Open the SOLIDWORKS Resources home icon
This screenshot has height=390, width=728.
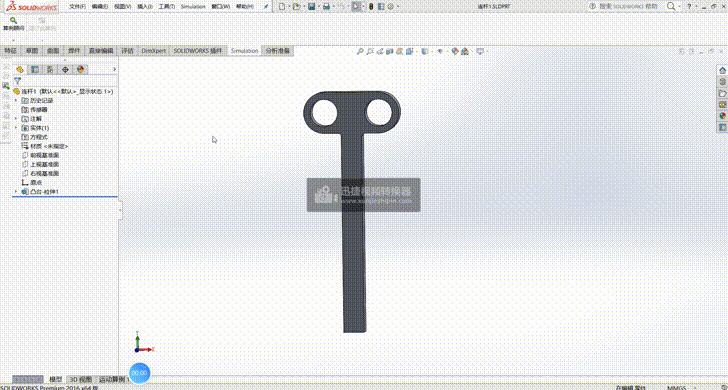click(722, 70)
